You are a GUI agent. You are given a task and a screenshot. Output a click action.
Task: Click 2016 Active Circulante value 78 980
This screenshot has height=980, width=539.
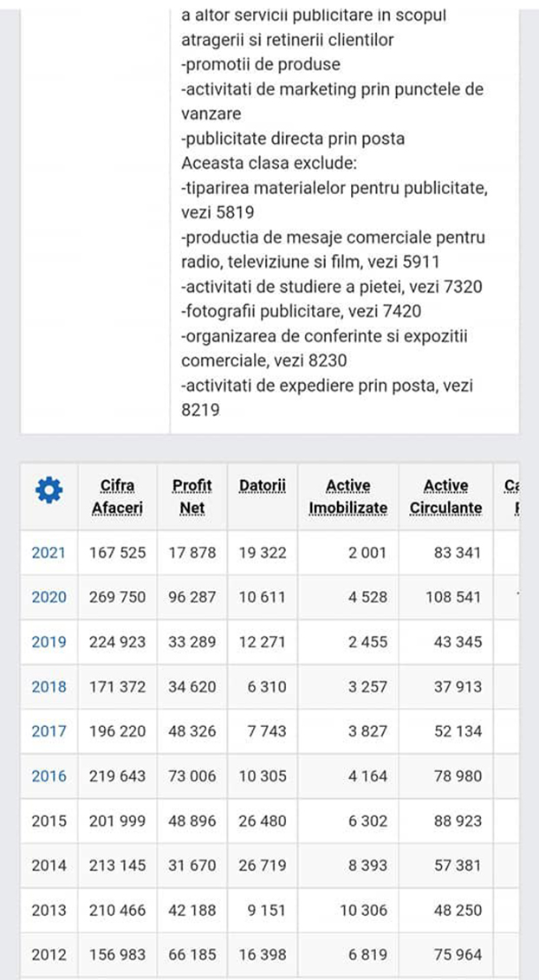pyautogui.click(x=456, y=776)
